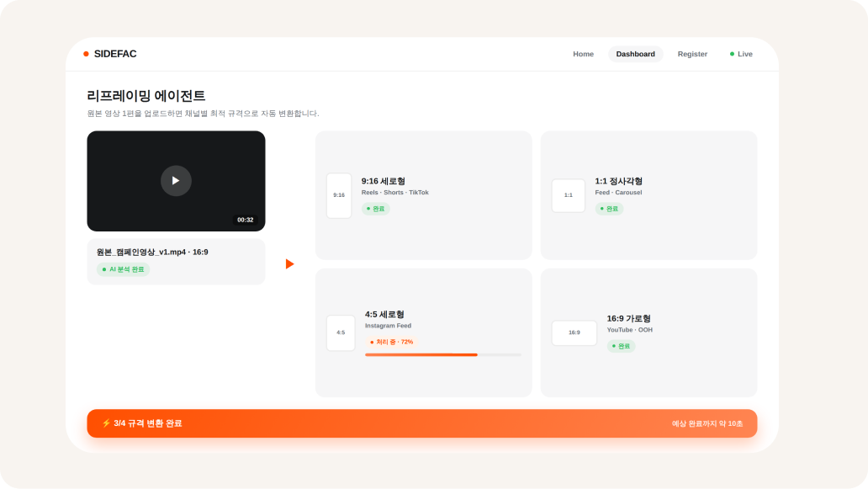Click the AI 분석 완료 badge

pyautogui.click(x=124, y=269)
